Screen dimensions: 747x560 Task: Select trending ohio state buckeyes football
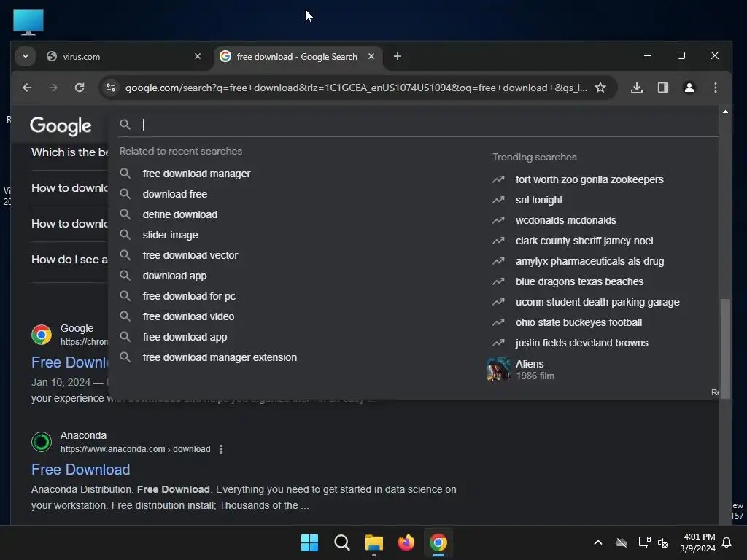pyautogui.click(x=578, y=323)
